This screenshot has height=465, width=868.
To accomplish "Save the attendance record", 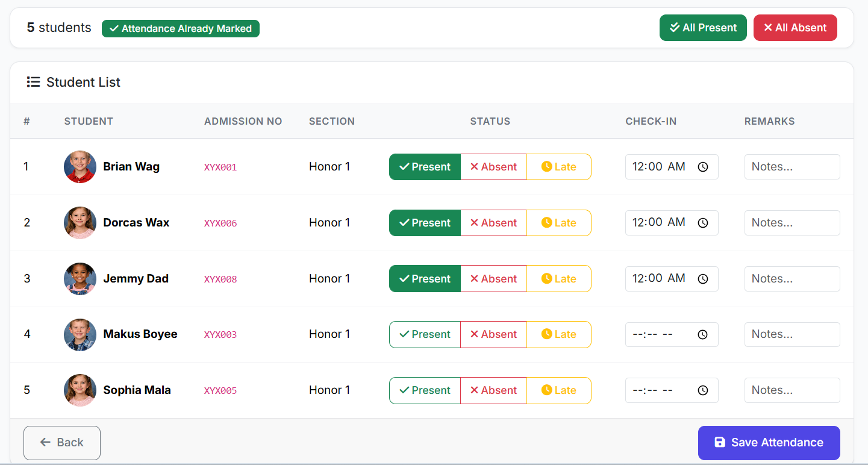I will pyautogui.click(x=769, y=443).
